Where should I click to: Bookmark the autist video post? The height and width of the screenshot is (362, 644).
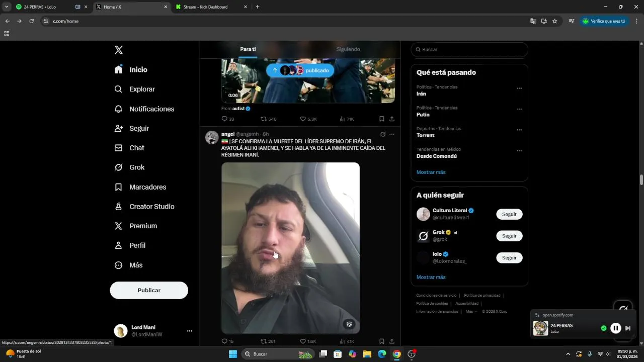click(x=382, y=119)
